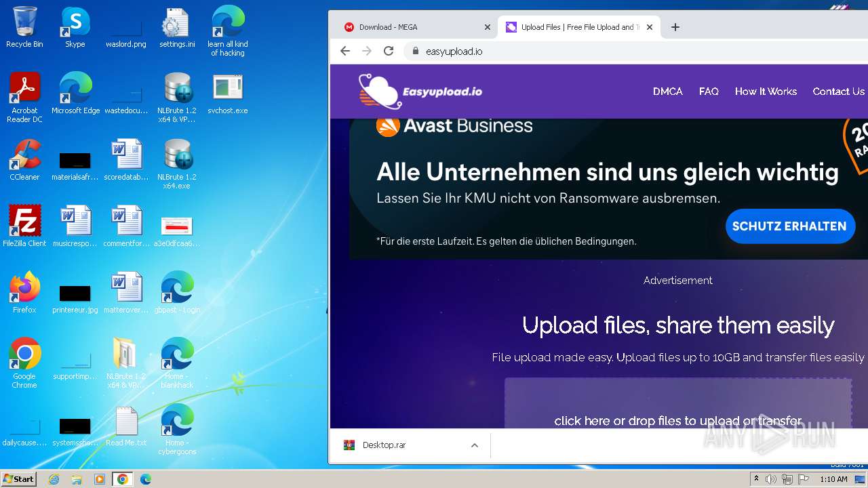Viewport: 868px width, 488px height.
Task: Close the Download - MEGA tab
Action: 487,27
